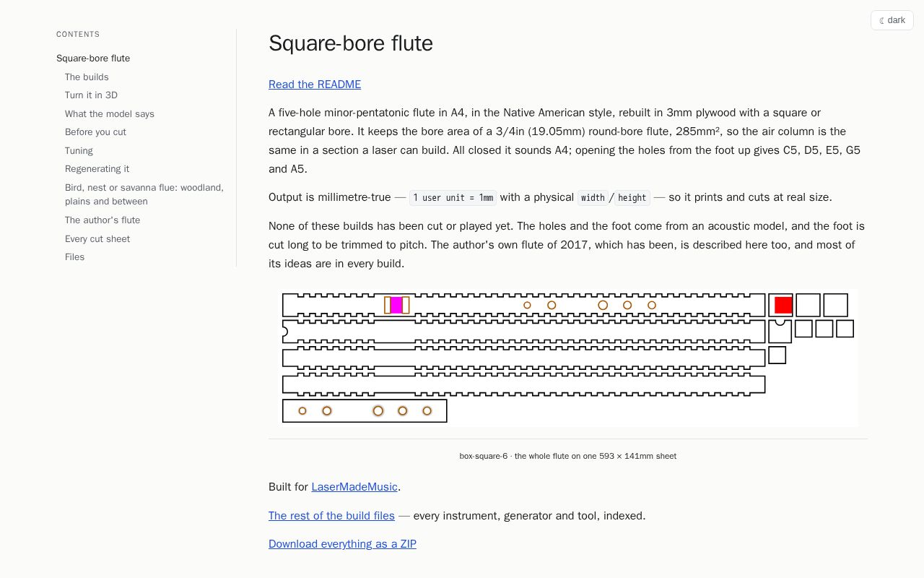Open the rest of the build files link

(x=331, y=516)
